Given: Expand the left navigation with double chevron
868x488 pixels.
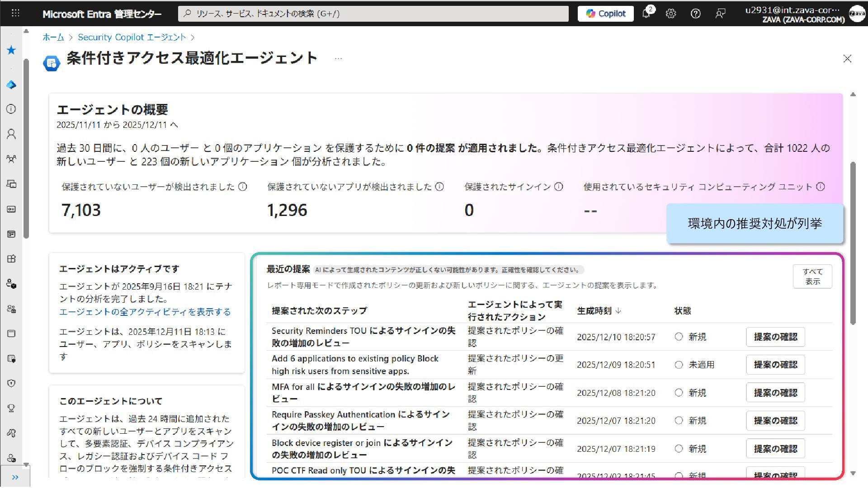Looking at the screenshot, I should click(x=15, y=477).
